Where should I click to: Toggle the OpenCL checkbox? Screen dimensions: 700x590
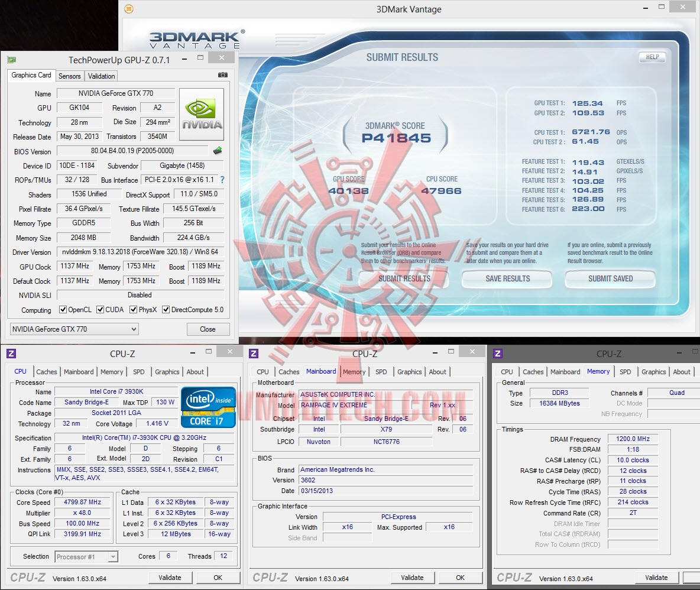pos(63,309)
